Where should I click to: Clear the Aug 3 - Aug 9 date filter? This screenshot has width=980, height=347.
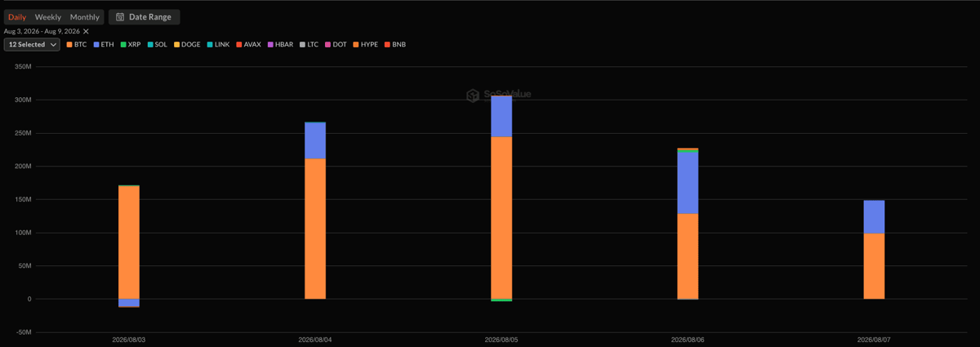coord(86,31)
